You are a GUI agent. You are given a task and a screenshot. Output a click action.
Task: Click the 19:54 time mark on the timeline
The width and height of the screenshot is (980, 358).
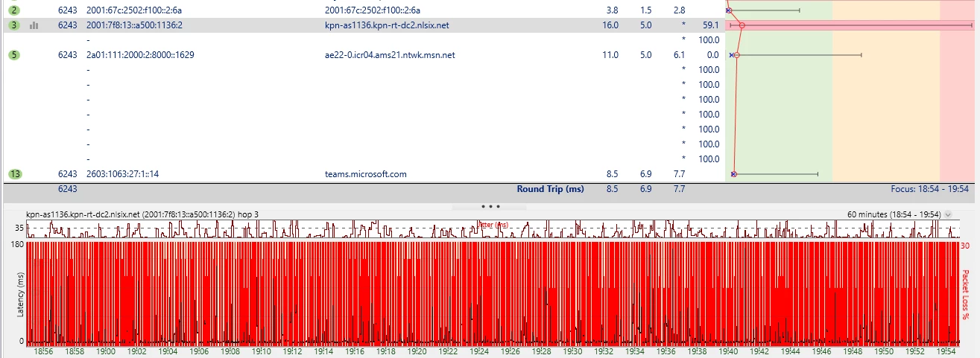point(945,351)
